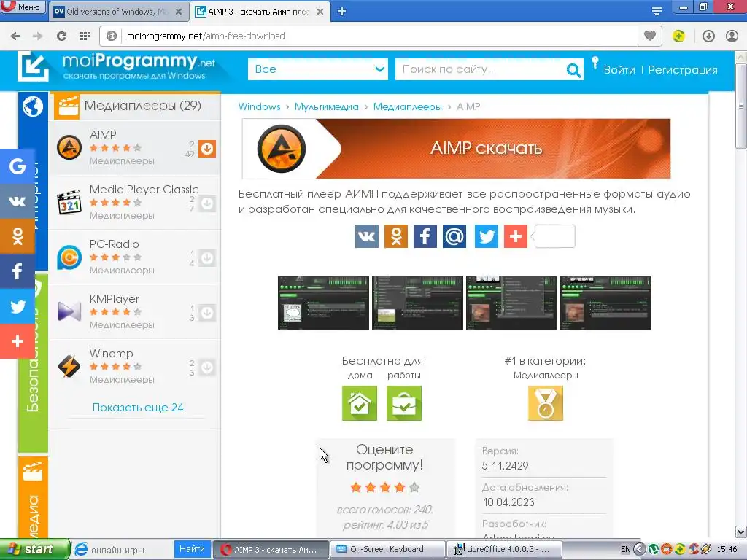
Task: Click the AIMP скачать banner
Action: [456, 149]
